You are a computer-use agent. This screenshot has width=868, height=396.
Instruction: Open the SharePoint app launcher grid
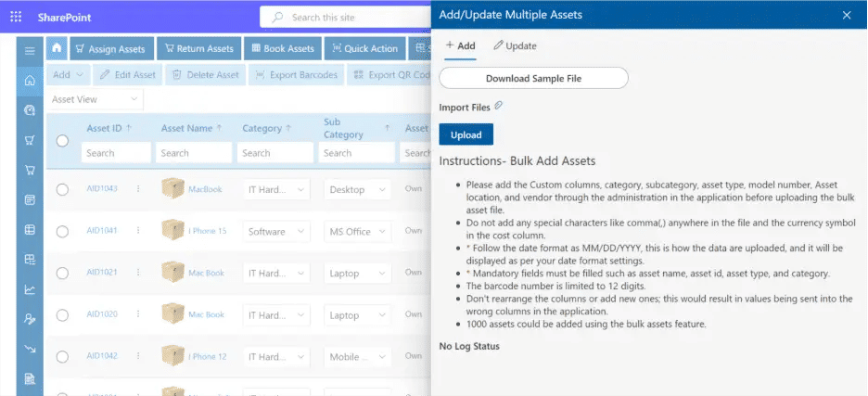[16, 18]
